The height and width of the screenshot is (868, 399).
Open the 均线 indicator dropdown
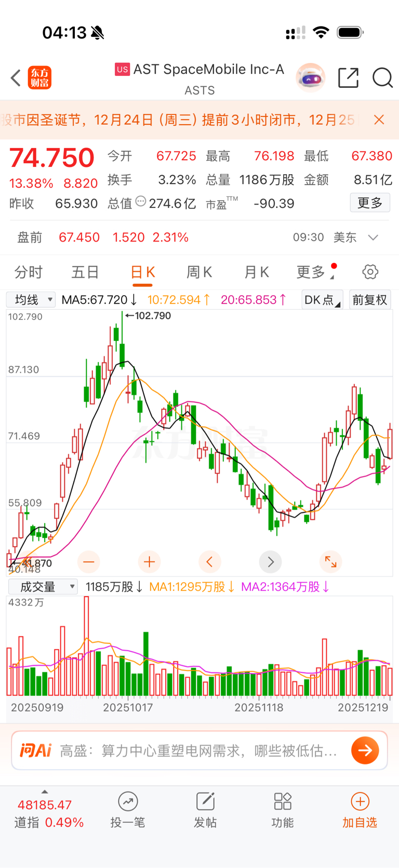pyautogui.click(x=31, y=300)
